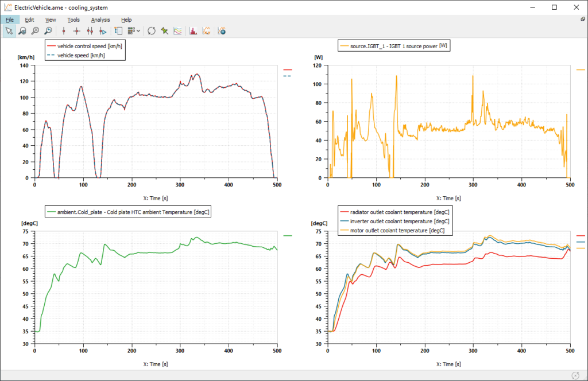
Task: Add a single measurement cursor
Action: tap(63, 30)
